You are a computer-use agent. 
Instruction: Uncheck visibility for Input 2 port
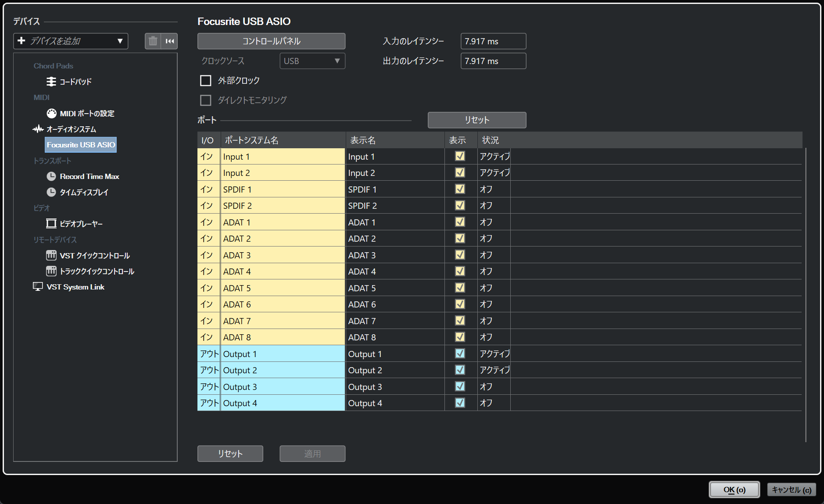click(x=460, y=172)
